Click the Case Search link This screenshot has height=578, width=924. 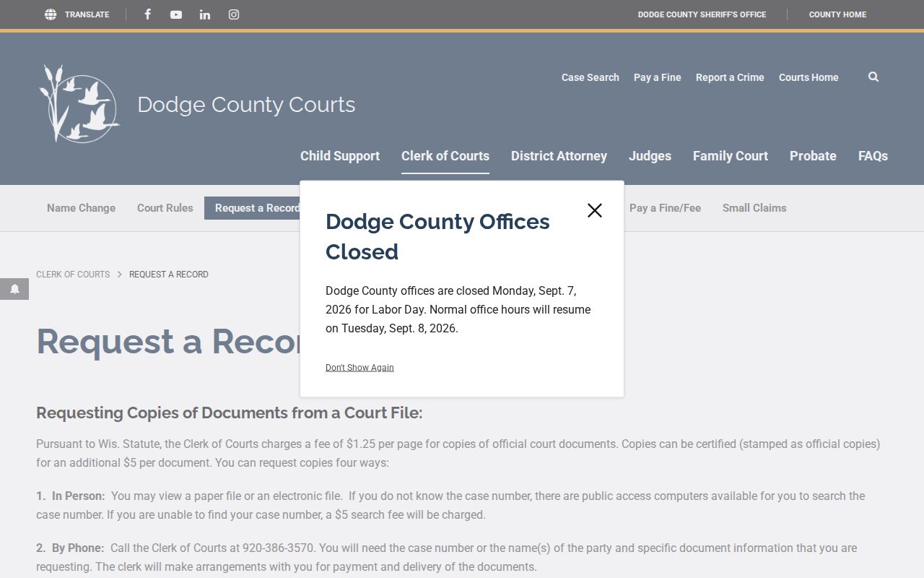590,77
